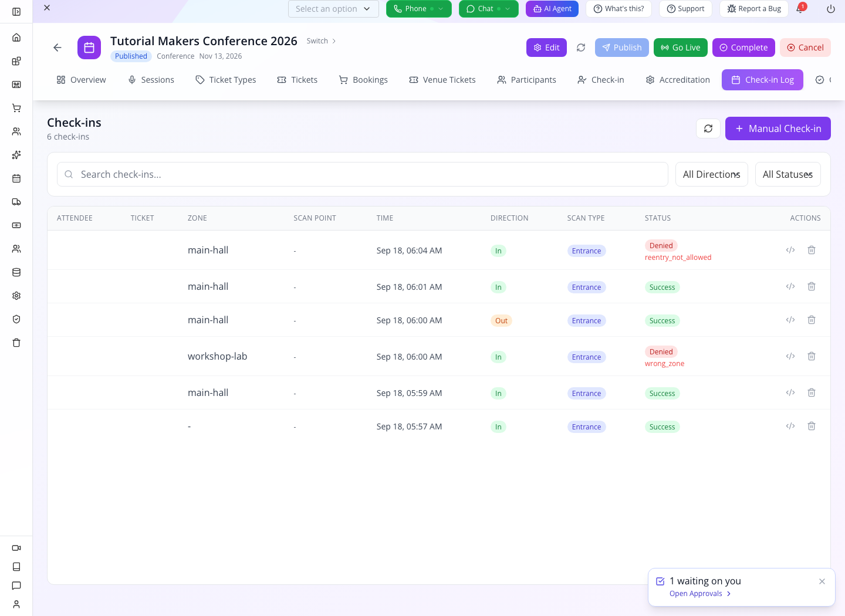This screenshot has height=616, width=845.
Task: Click the Manual Check-in button
Action: click(x=778, y=128)
